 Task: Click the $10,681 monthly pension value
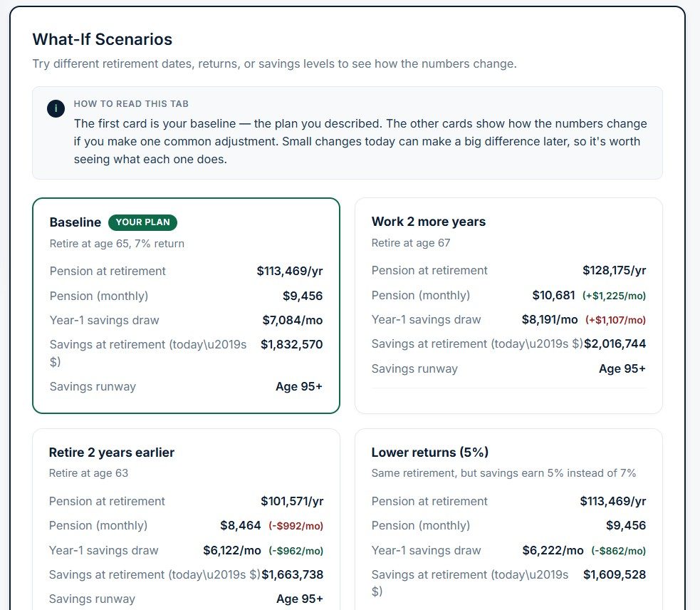coord(553,296)
